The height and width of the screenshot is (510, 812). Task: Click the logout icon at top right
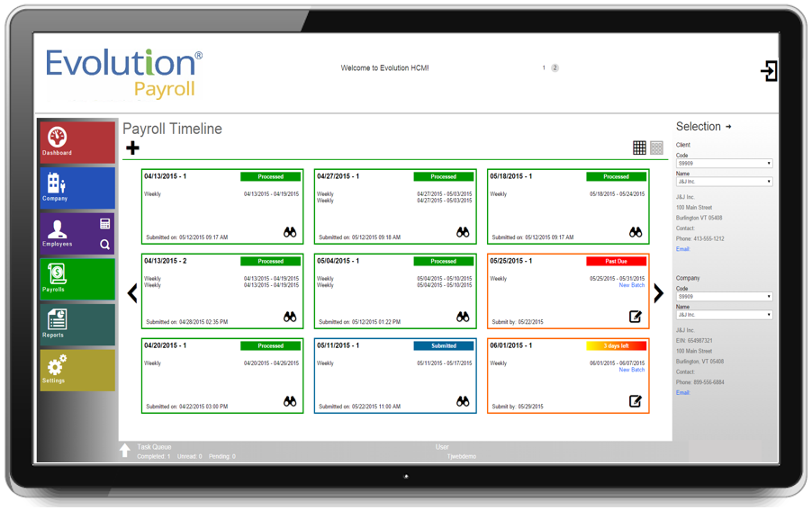769,71
